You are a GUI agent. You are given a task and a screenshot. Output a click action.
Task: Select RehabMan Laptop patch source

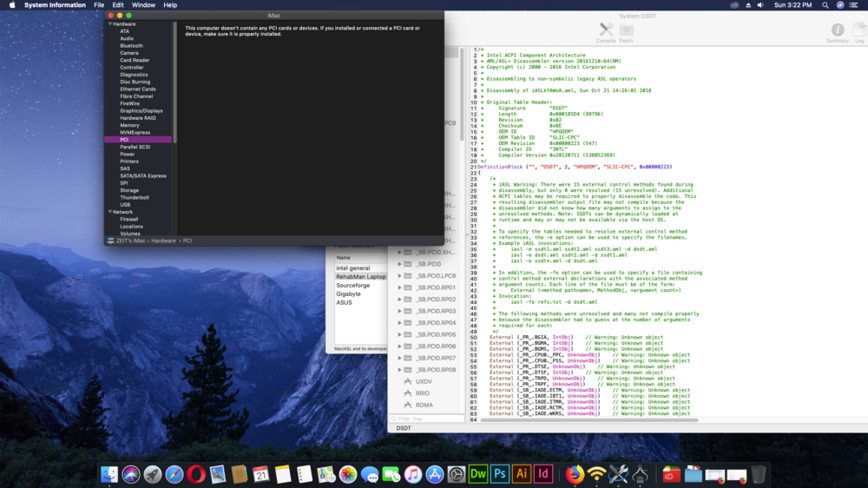click(x=360, y=277)
